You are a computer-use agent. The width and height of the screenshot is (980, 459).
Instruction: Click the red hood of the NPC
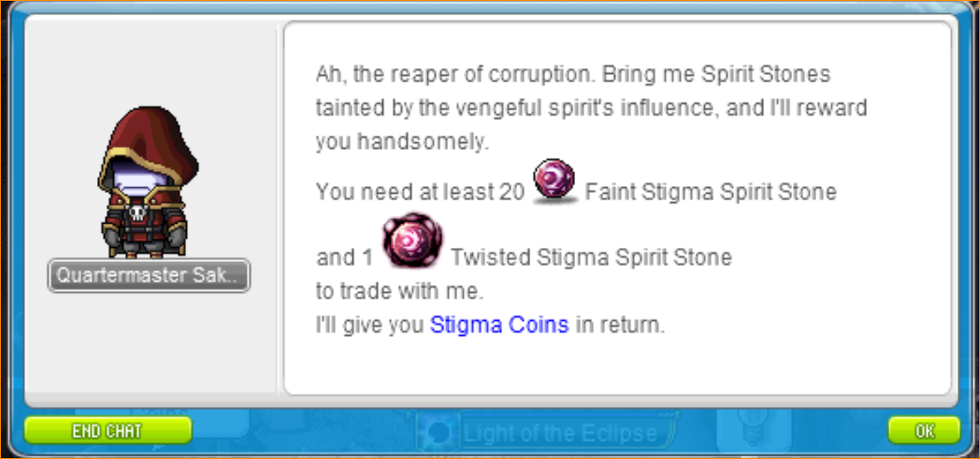(x=147, y=142)
